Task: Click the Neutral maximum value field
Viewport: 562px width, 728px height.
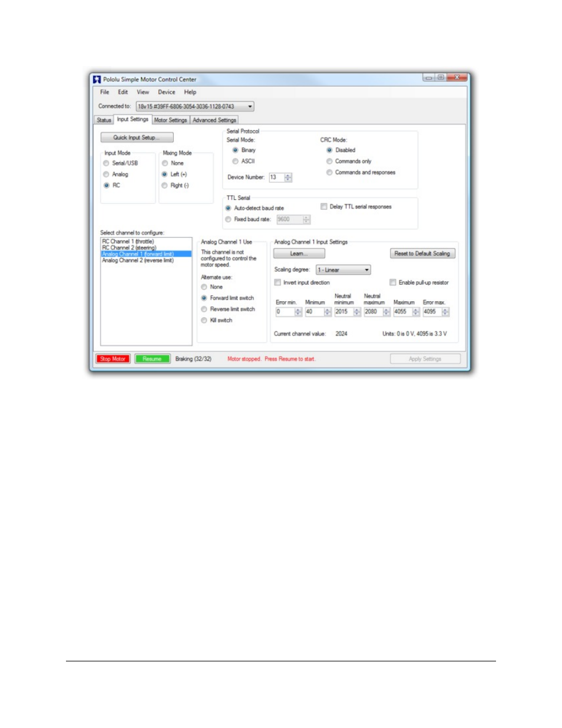Action: pos(373,312)
